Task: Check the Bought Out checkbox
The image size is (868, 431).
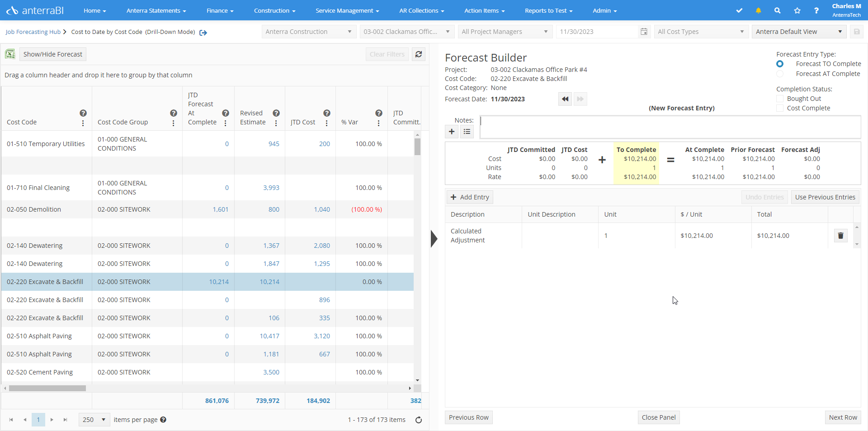Action: coord(780,99)
